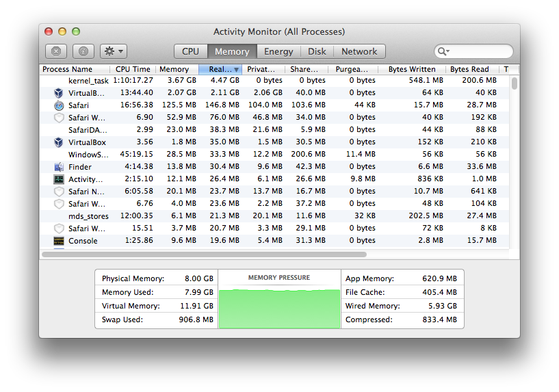
Task: Click the search field
Action: click(473, 51)
